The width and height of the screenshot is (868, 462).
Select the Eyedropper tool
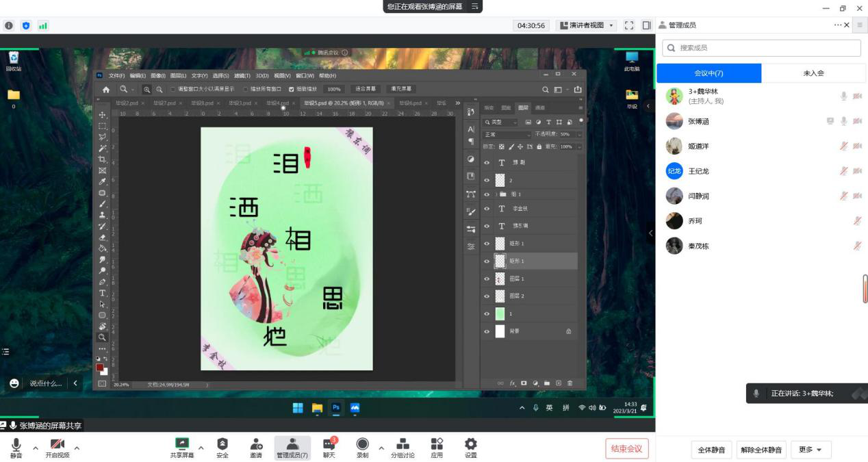103,181
